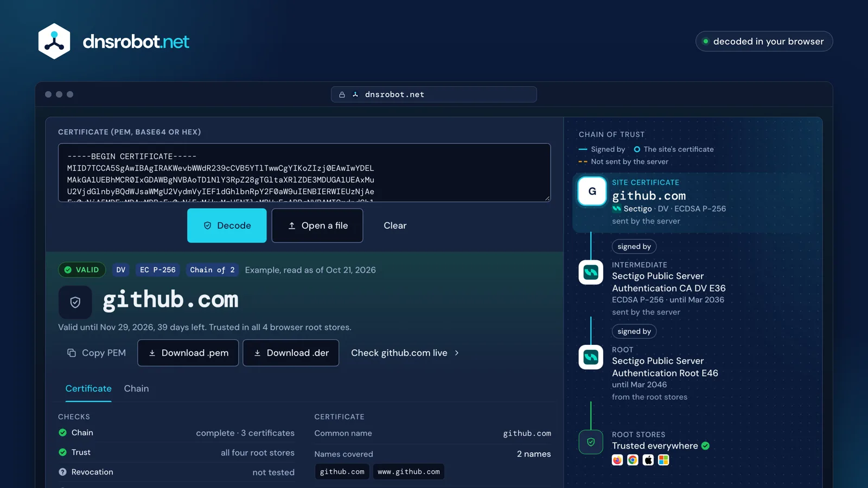Click the signed by label above Root
The height and width of the screenshot is (488, 868).
click(x=634, y=331)
